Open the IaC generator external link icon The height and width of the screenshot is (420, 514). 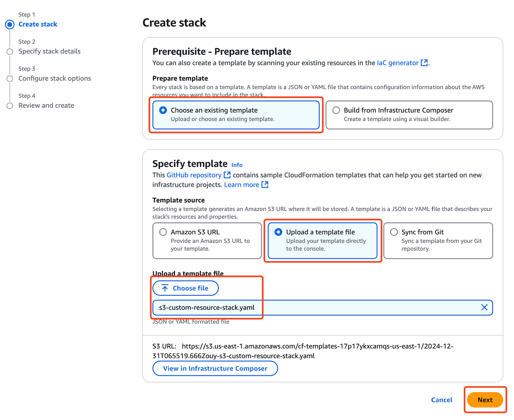click(x=424, y=63)
